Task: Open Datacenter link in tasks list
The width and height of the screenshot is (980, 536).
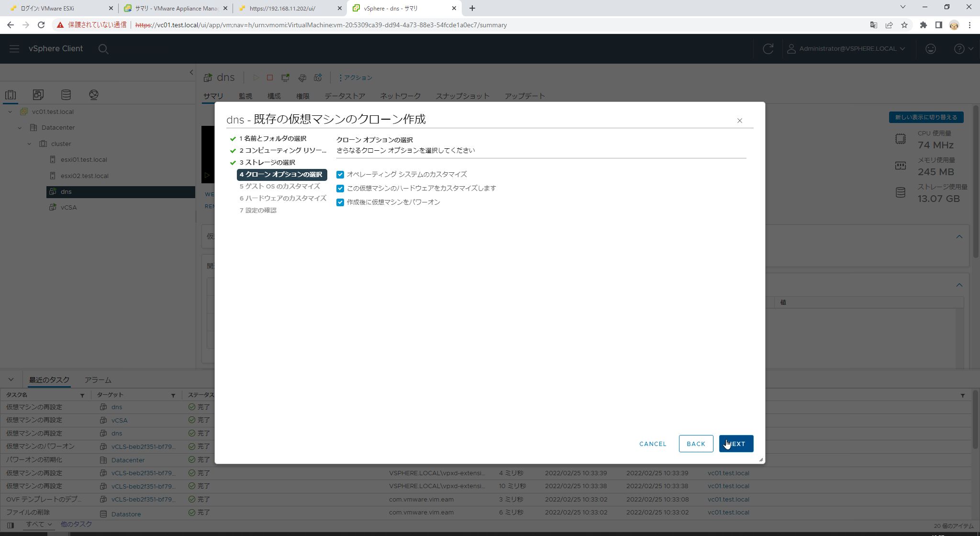Action: click(128, 460)
